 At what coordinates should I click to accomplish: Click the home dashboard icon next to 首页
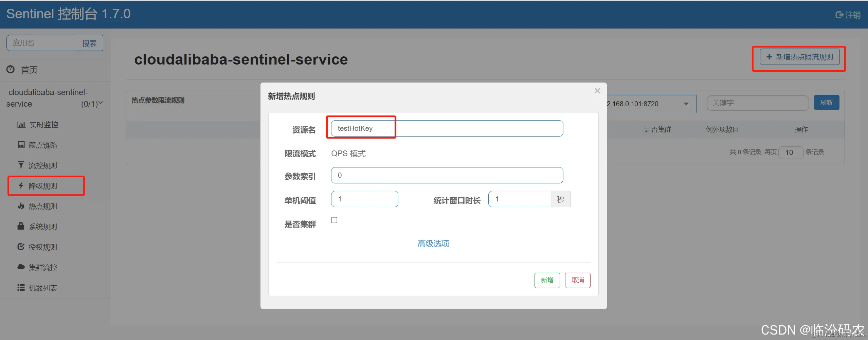click(x=11, y=69)
